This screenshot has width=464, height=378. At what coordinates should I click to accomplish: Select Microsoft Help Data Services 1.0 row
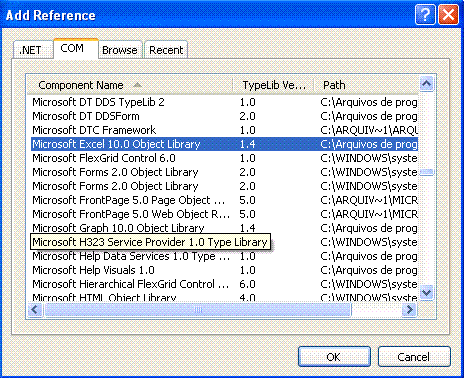pos(224,256)
